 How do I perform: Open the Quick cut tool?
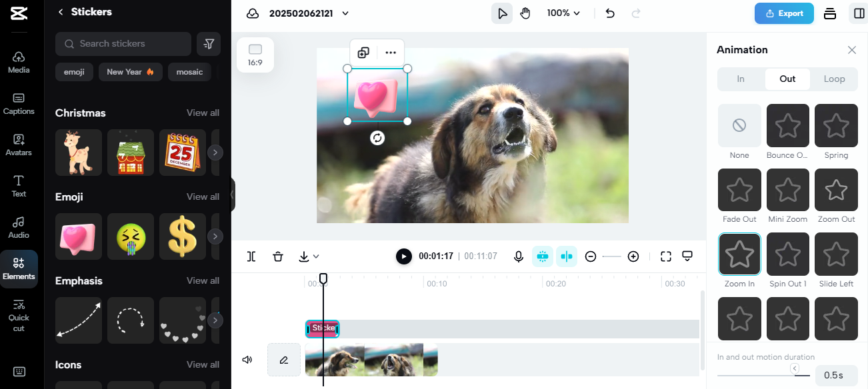19,315
